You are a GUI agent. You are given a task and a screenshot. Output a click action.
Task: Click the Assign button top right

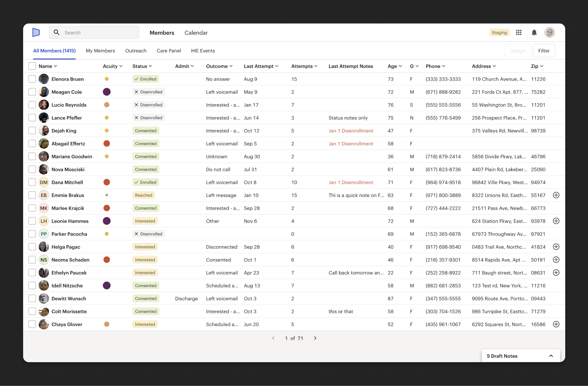pos(517,50)
